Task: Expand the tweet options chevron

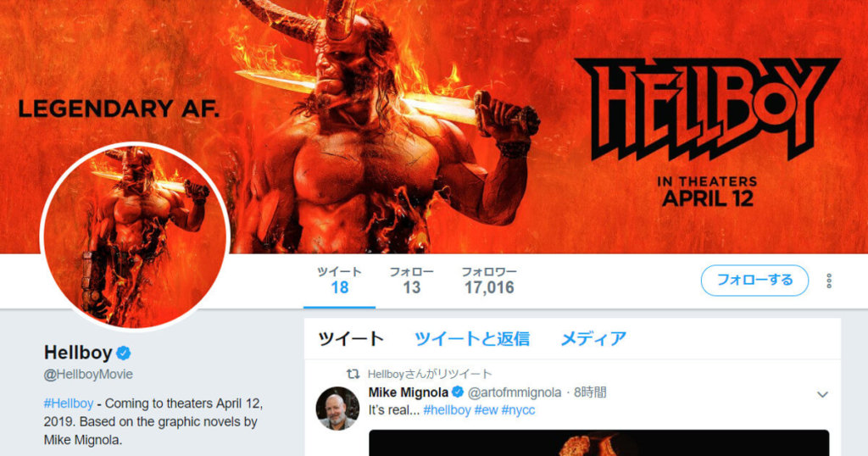Action: [822, 395]
